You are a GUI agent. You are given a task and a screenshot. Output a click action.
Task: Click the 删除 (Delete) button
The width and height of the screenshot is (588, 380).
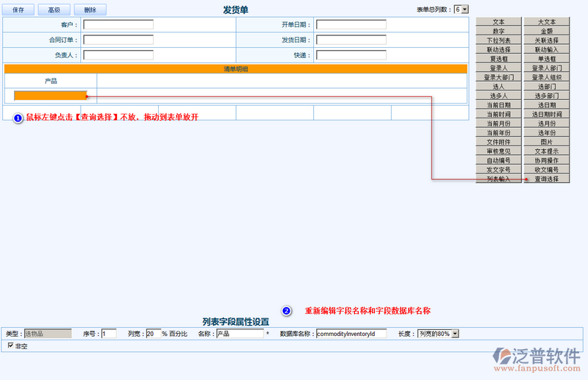[90, 10]
